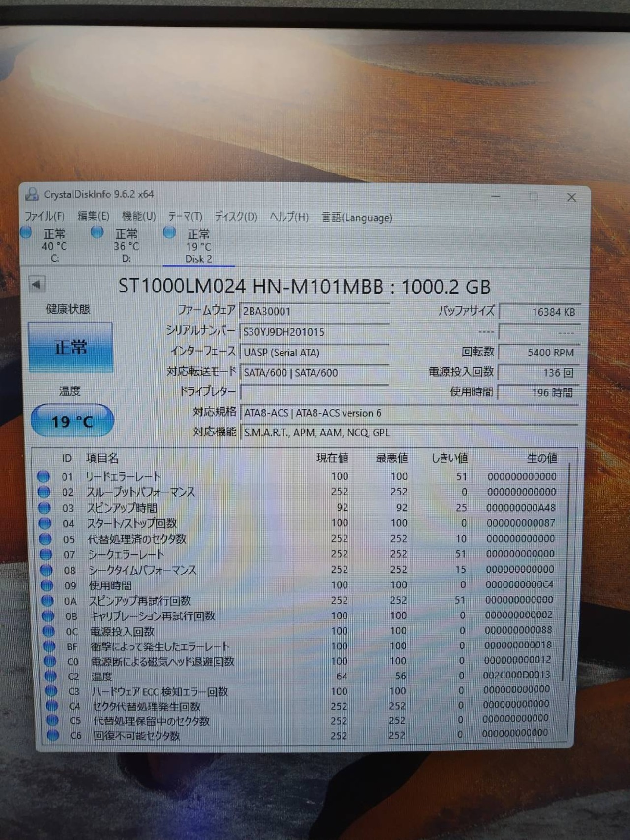
Task: Select the D: drive status icon
Action: 97,232
